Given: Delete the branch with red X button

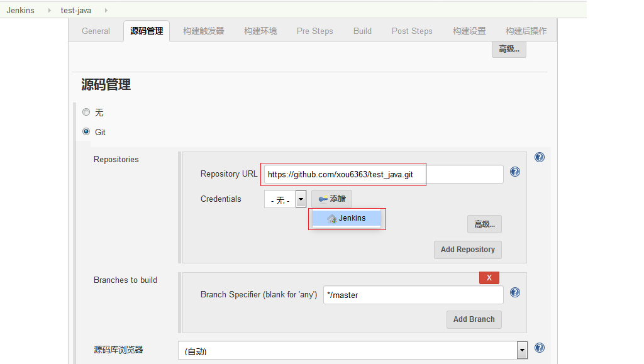Looking at the screenshot, I should pos(489,278).
